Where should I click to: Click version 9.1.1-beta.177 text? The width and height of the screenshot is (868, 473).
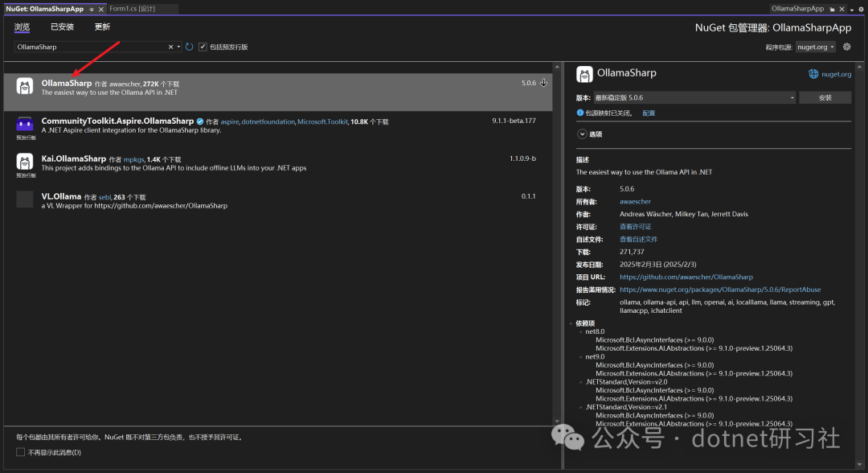[514, 121]
